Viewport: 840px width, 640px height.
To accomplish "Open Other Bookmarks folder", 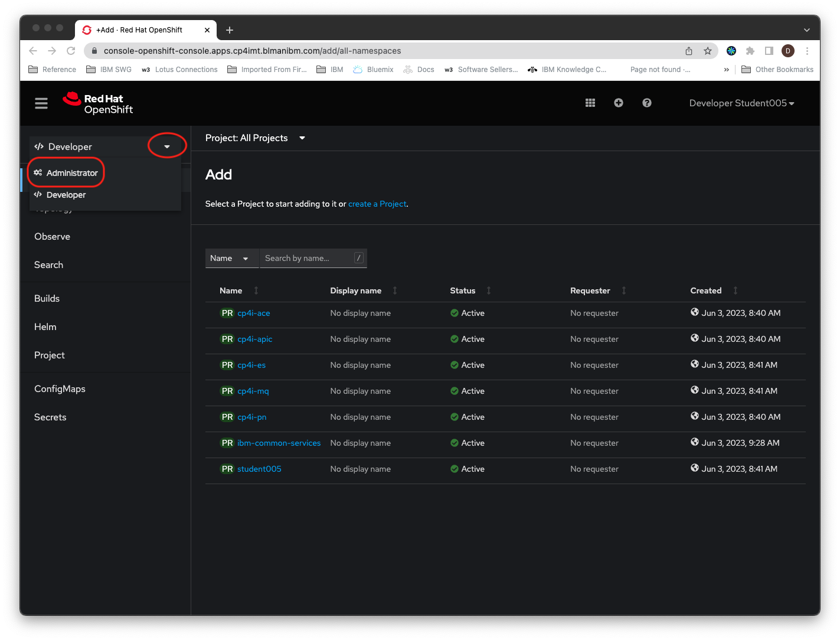I will (777, 70).
